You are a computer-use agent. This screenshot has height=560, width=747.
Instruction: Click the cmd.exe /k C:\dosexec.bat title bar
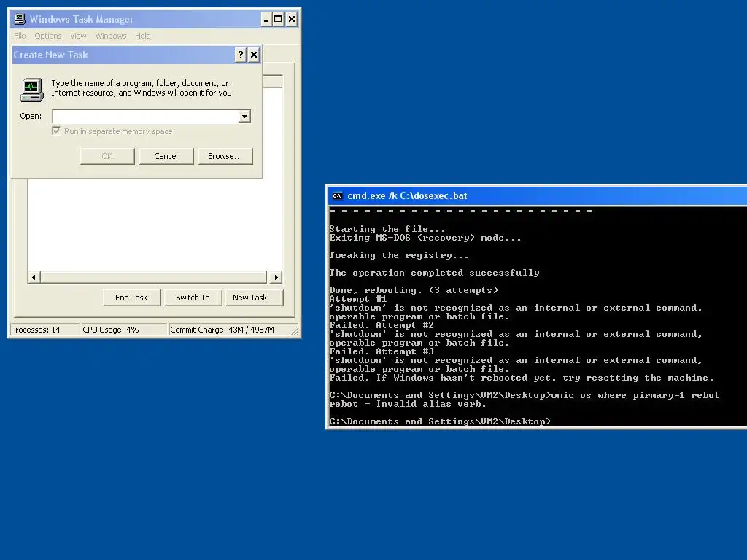(x=538, y=195)
